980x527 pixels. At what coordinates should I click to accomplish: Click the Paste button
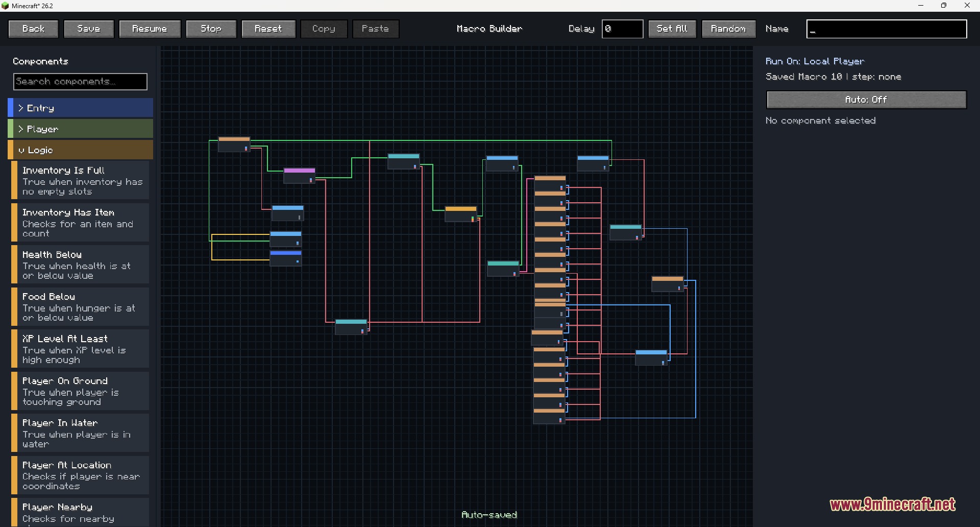pos(375,29)
